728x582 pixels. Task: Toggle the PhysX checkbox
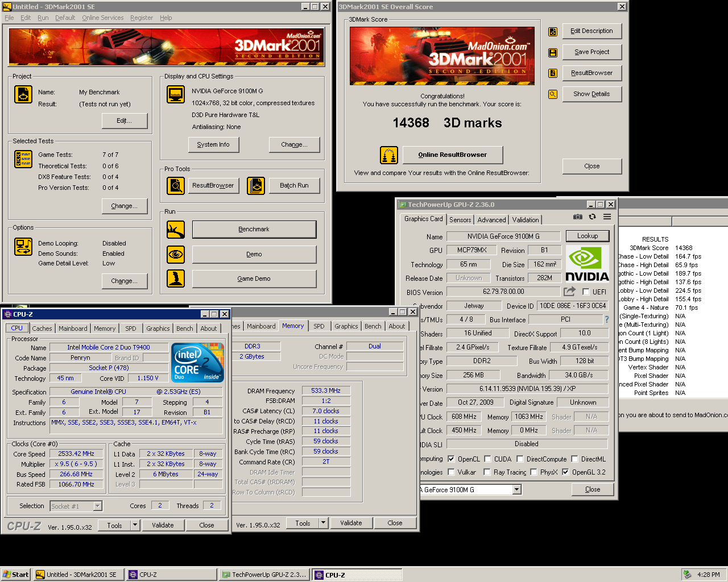point(533,472)
